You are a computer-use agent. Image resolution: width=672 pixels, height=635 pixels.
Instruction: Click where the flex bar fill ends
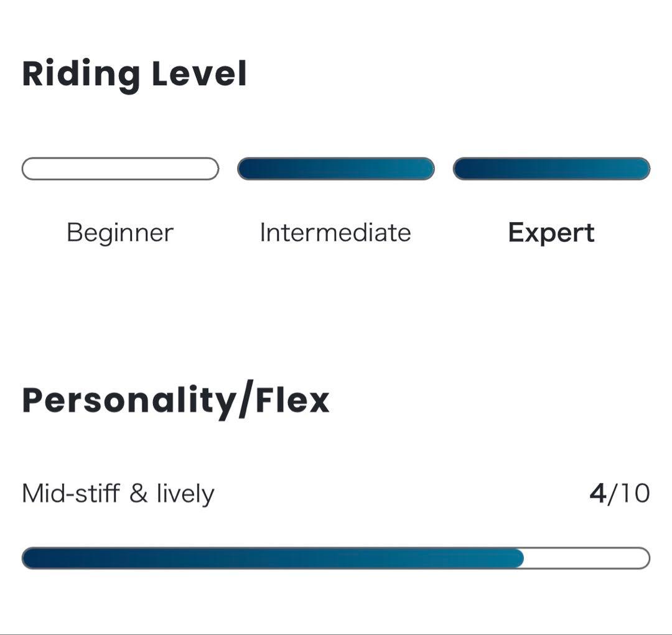[523, 558]
